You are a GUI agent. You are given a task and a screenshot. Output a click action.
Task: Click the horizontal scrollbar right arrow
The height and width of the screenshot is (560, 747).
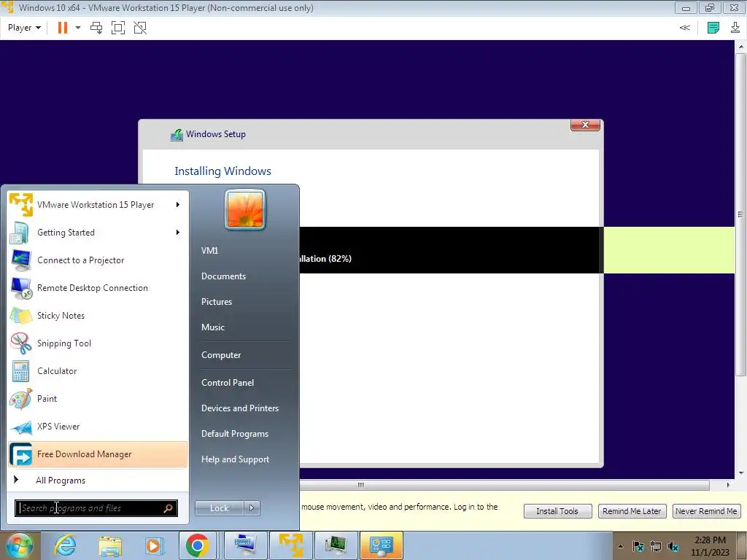tap(728, 485)
